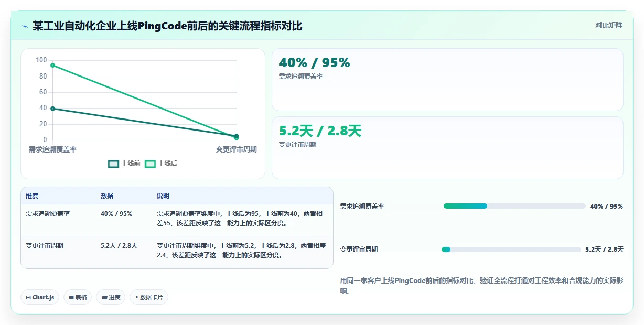This screenshot has width=644, height=325.
Task: Click the 上线后 data point at 95
Action: 52,65
